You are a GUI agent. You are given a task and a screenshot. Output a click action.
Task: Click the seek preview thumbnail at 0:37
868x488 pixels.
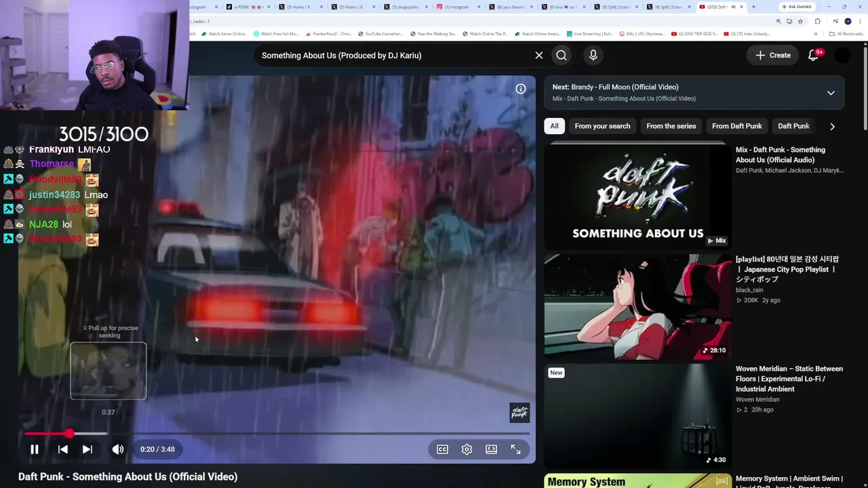(x=108, y=371)
